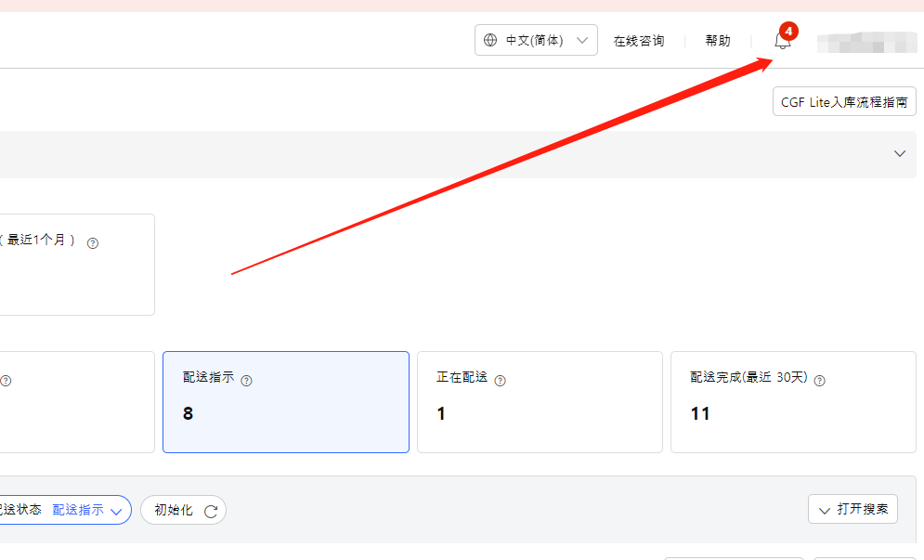Click the blurred account name area
This screenshot has height=560, width=924.
866,42
